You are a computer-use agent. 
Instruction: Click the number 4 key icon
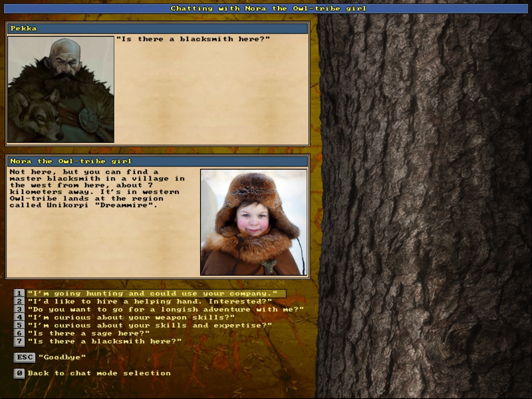point(19,318)
